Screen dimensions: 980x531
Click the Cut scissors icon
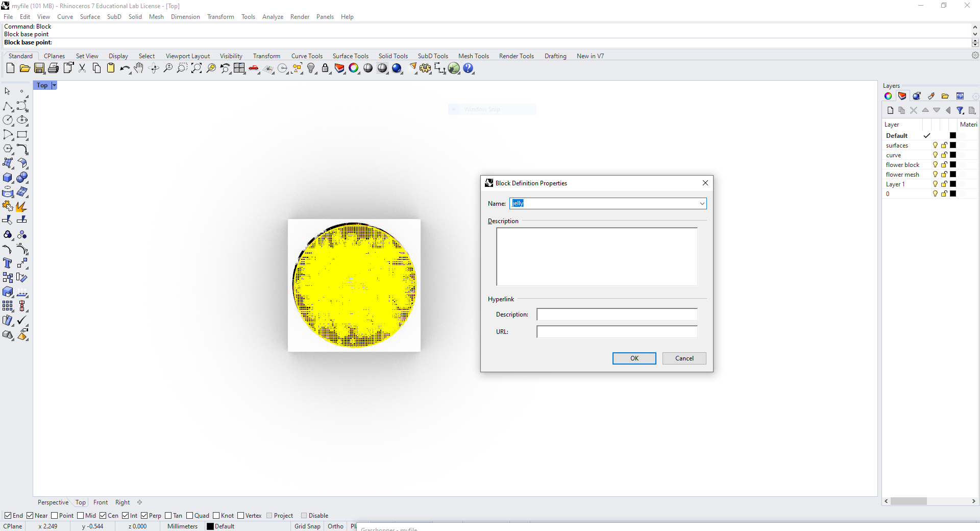(x=82, y=68)
